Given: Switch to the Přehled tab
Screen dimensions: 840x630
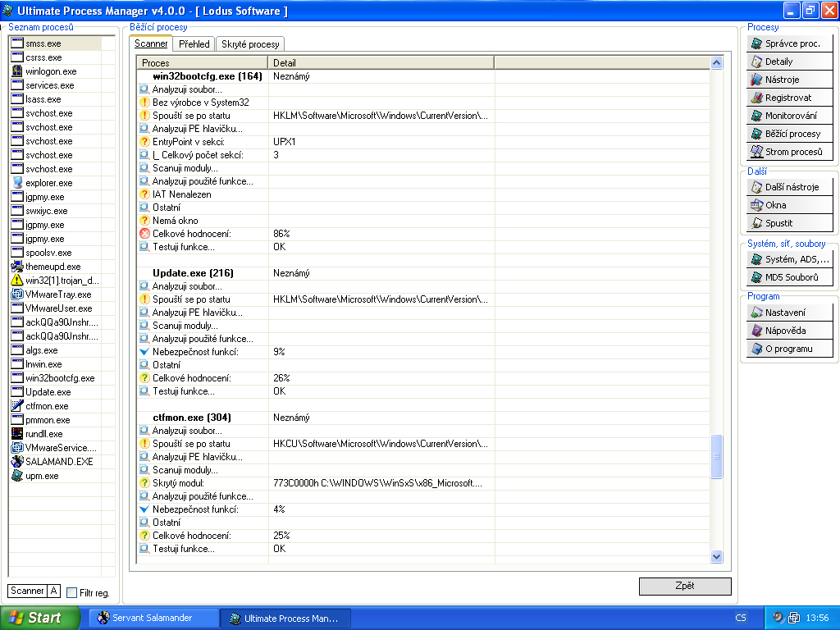Looking at the screenshot, I should [x=194, y=44].
